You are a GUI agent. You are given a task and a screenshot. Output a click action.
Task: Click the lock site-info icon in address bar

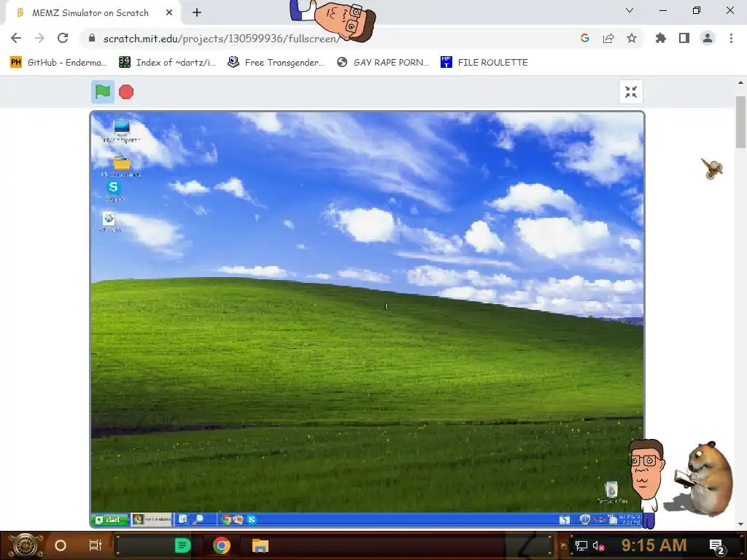point(92,38)
